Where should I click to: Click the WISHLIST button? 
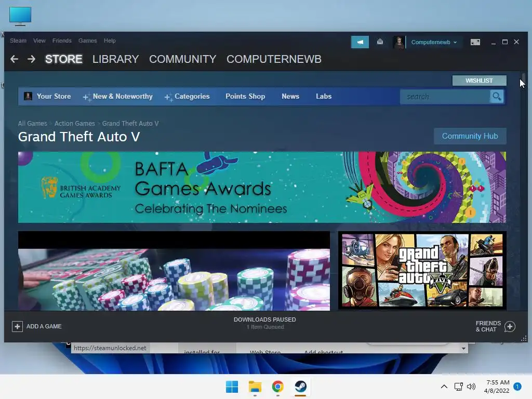point(479,81)
